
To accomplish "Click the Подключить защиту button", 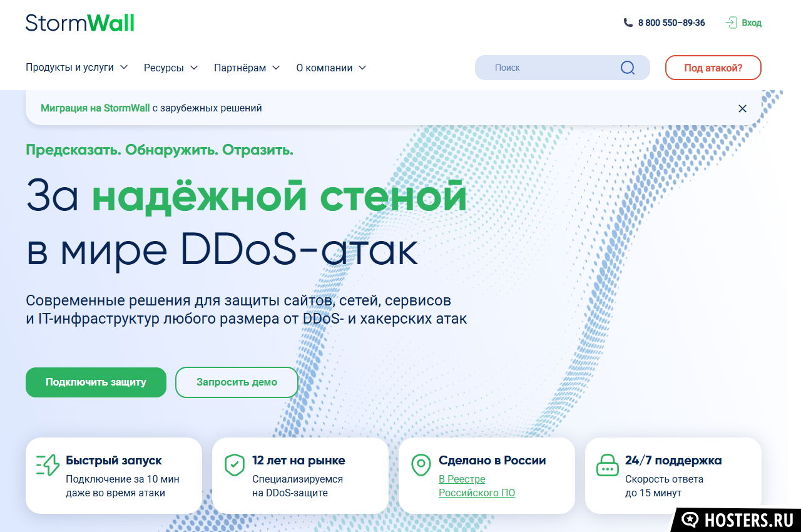I will pos(96,382).
